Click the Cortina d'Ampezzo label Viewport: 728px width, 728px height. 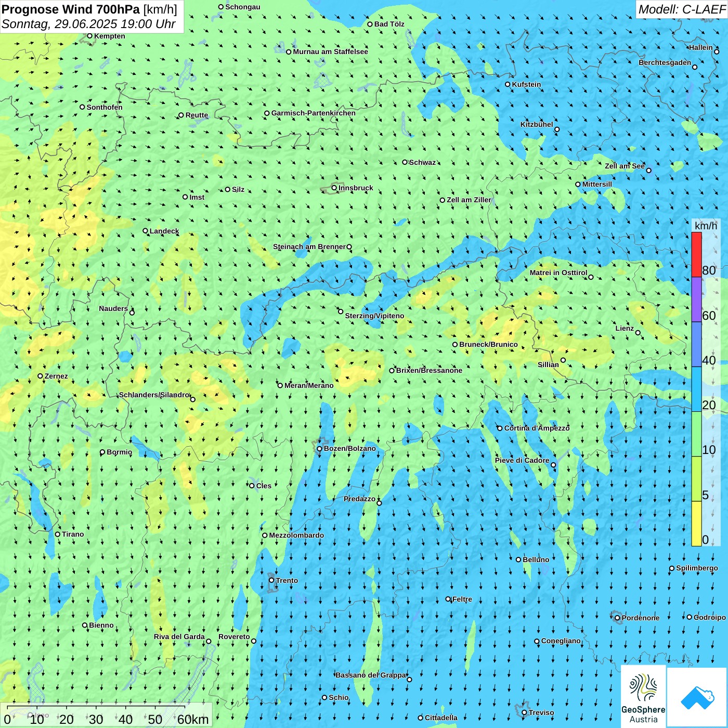537,428
